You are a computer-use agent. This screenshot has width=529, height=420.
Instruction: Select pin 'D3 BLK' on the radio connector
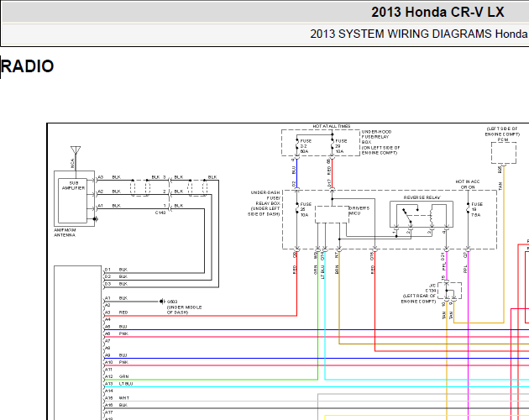116,284
